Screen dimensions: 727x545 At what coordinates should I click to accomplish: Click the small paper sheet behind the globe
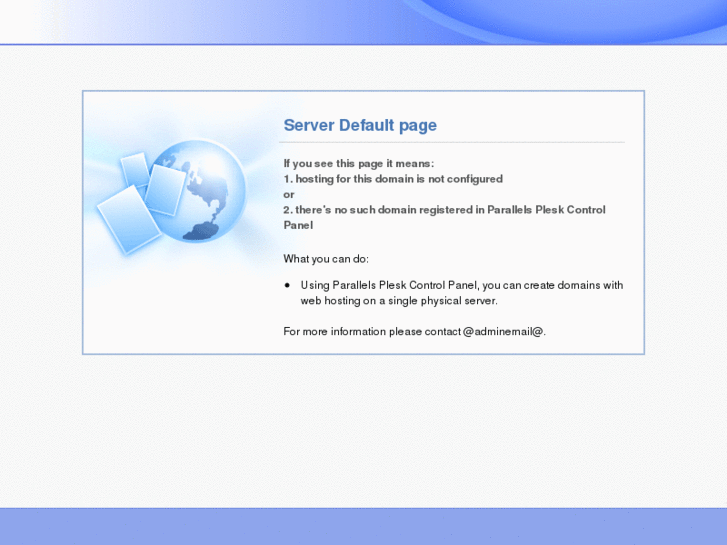[135, 170]
